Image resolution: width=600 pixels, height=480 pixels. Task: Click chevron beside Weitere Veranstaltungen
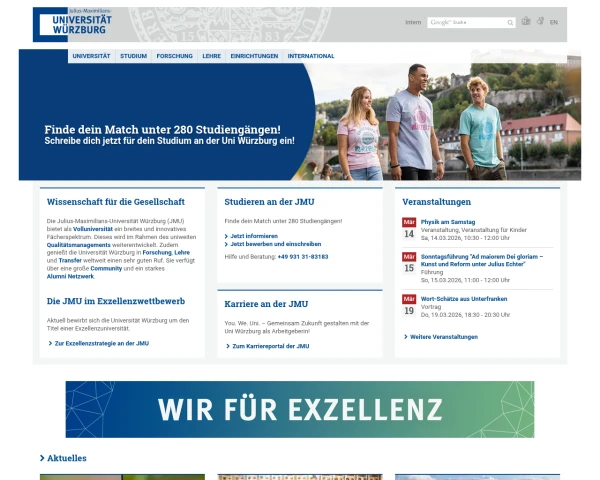tap(406, 337)
